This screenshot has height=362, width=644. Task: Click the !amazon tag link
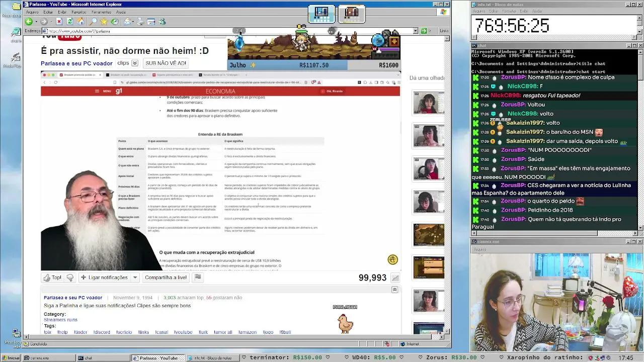(x=247, y=332)
